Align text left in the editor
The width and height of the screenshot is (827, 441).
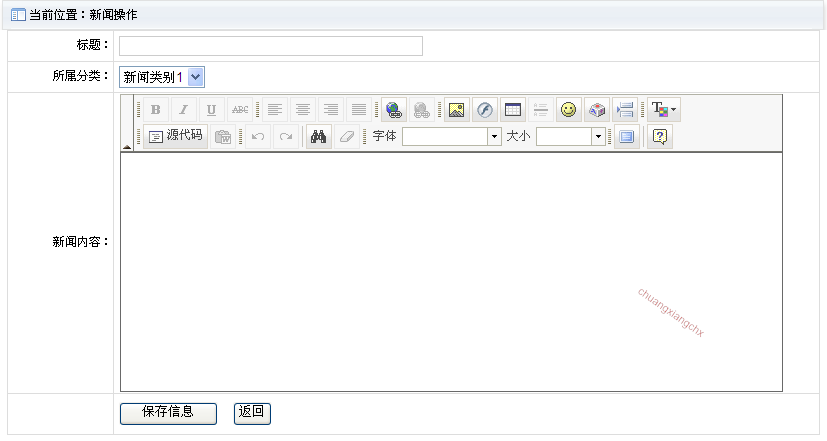point(275,109)
